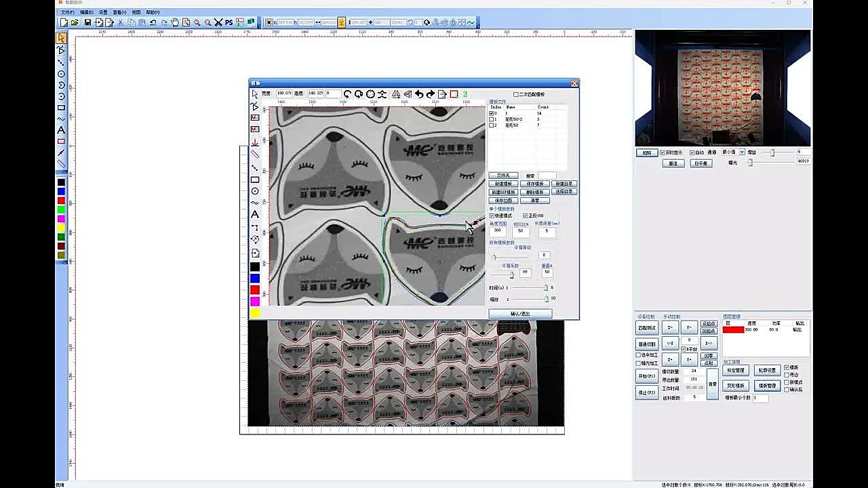Screen dimensions: 868x488
Task: Select the text A tool in template dialog
Action: coord(255,214)
